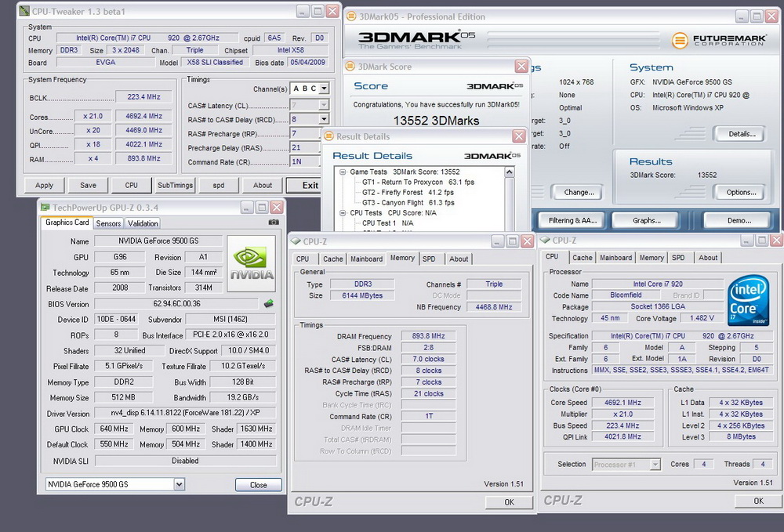Click the BIOS upload chip icon in GPU-Z

pyautogui.click(x=268, y=303)
